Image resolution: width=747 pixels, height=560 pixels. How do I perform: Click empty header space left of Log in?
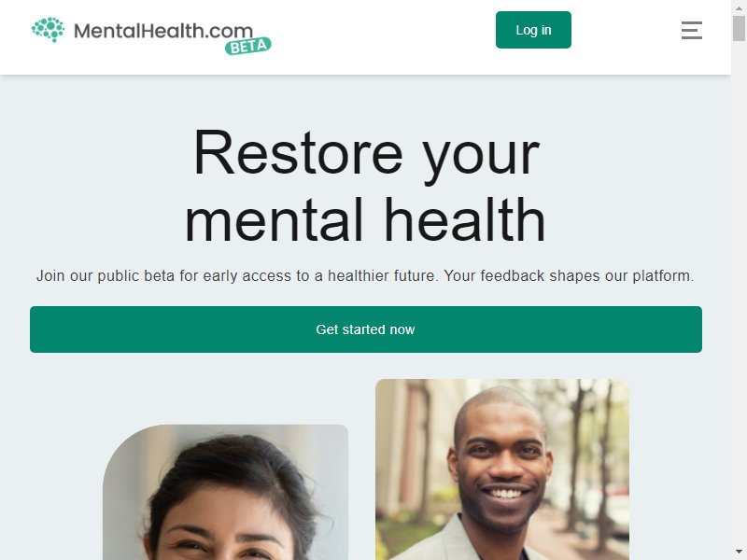pyautogui.click(x=381, y=30)
